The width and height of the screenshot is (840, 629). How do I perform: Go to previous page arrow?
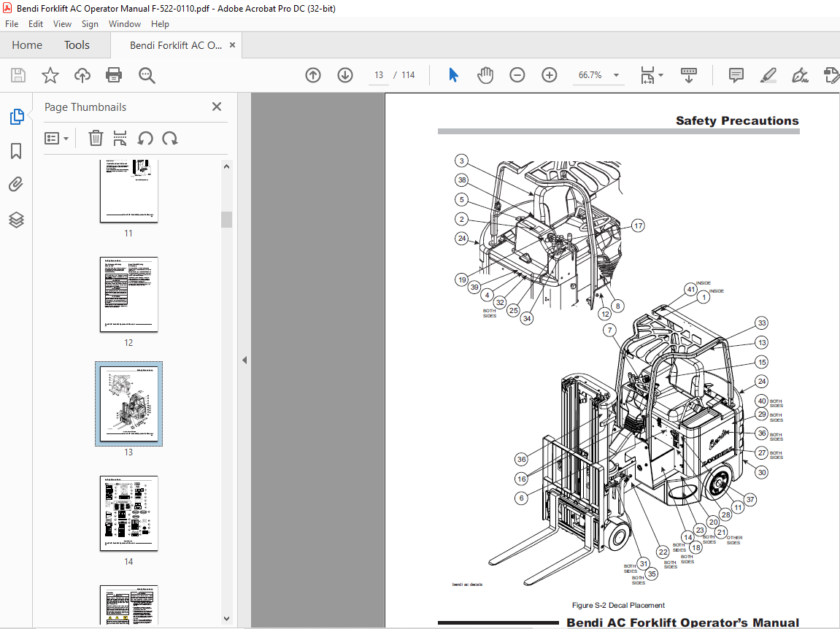[x=313, y=75]
